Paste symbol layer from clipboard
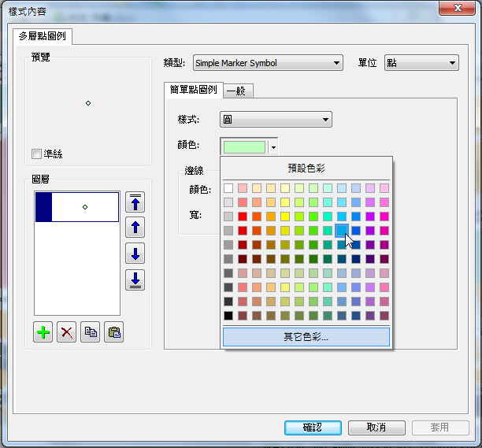 114,332
